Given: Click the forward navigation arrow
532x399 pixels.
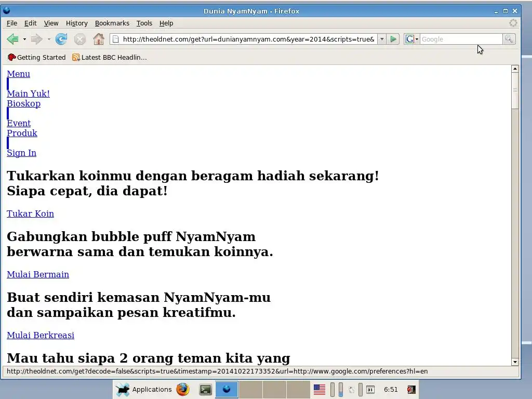Looking at the screenshot, I should click(x=37, y=39).
